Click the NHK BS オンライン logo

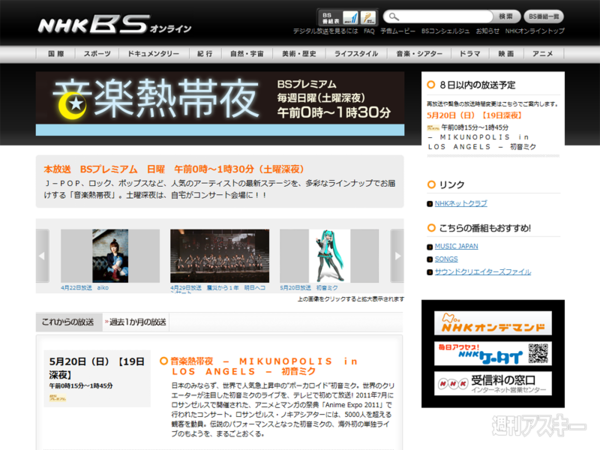tap(114, 24)
